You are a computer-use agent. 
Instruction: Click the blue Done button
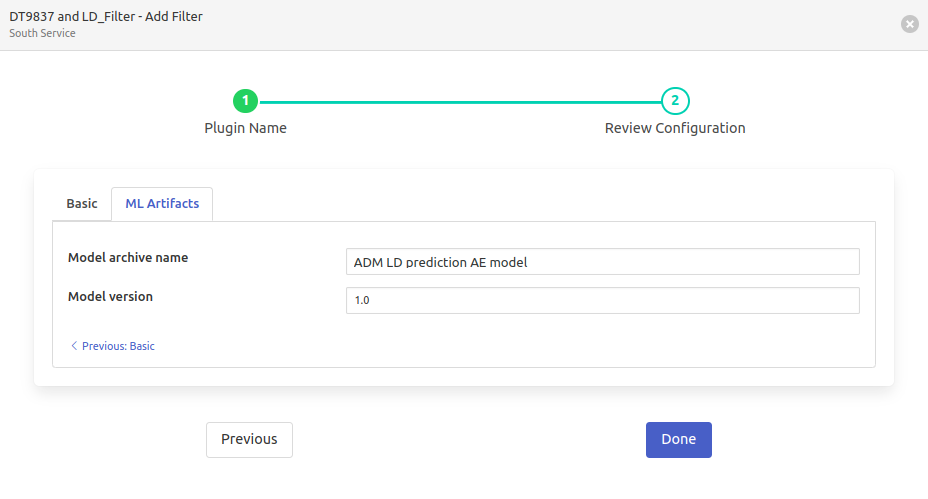[x=678, y=439]
